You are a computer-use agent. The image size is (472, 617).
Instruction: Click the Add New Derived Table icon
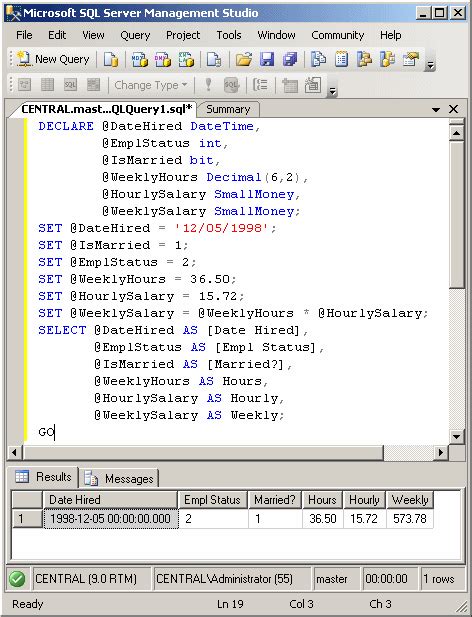pyautogui.click(x=313, y=85)
